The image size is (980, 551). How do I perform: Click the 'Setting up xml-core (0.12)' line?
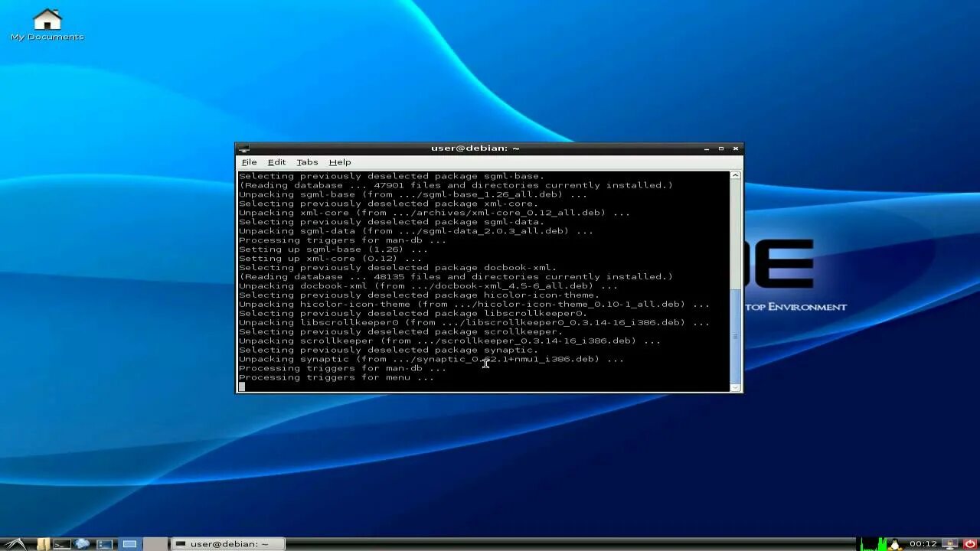tap(330, 259)
